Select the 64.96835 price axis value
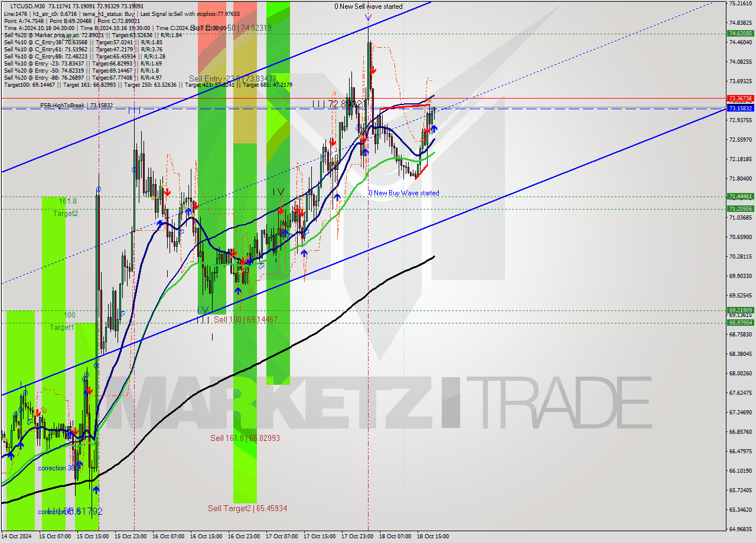 [740, 529]
